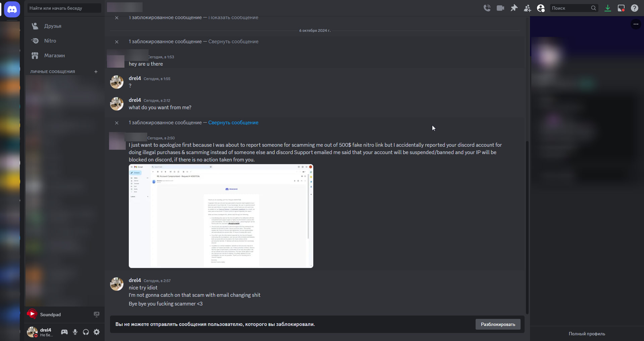Click the 'Сегодня, в 2:50' timestamp
This screenshot has height=341, width=644.
[x=161, y=138]
